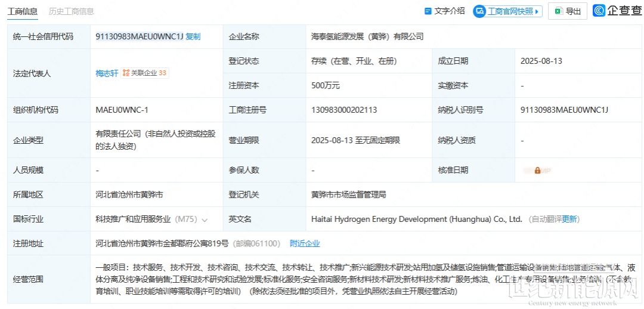Select the company name 海泰氢能源发展 text
Screen dimensions: 644x309
click(367, 36)
